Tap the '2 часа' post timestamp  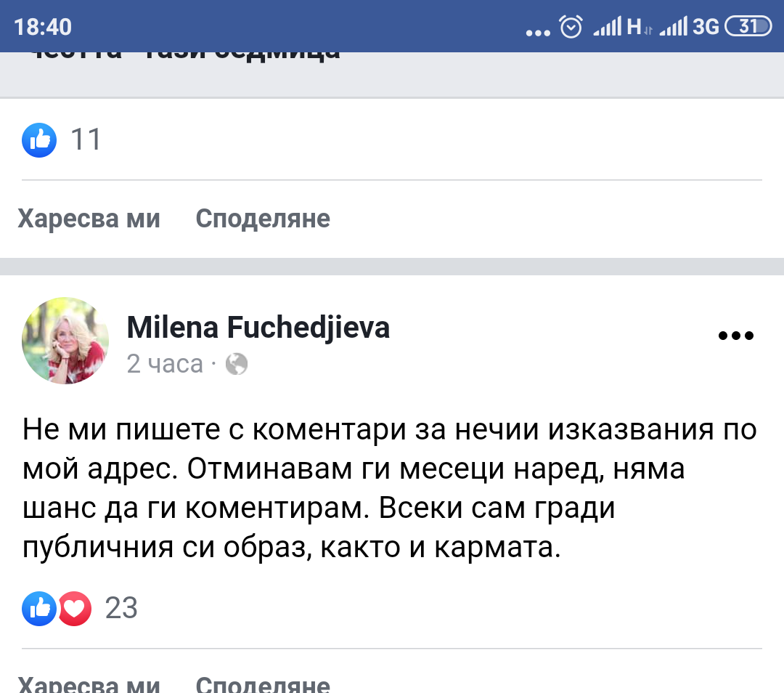[165, 363]
